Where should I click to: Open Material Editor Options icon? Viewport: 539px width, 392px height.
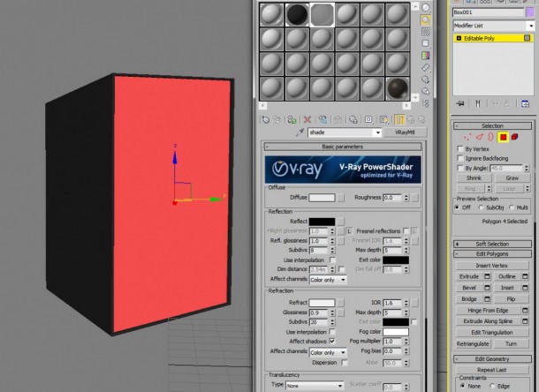426,79
